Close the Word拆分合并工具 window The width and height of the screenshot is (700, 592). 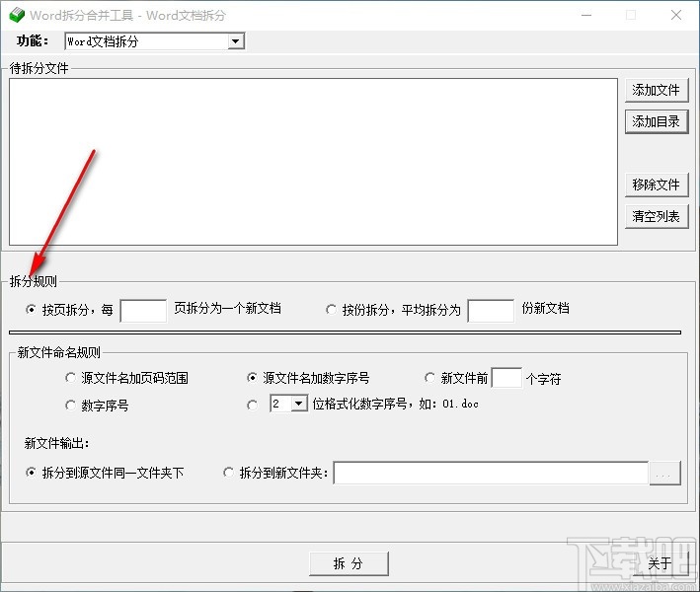[676, 15]
